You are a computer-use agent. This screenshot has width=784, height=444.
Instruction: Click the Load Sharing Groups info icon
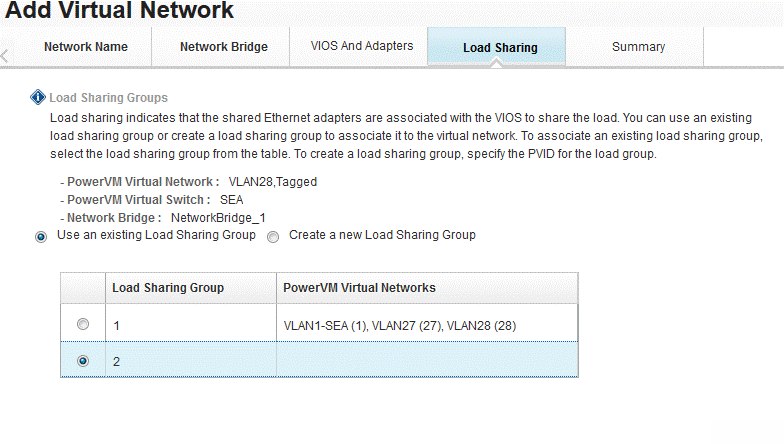pos(38,97)
